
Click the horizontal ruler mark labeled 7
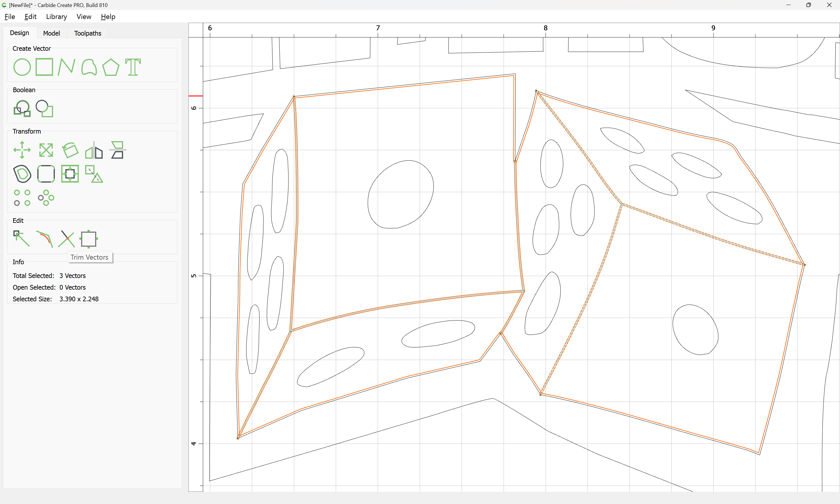(378, 28)
